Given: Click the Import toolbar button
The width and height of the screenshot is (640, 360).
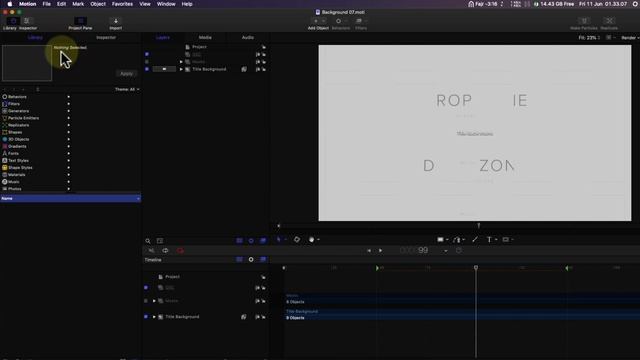Looking at the screenshot, I should (116, 23).
